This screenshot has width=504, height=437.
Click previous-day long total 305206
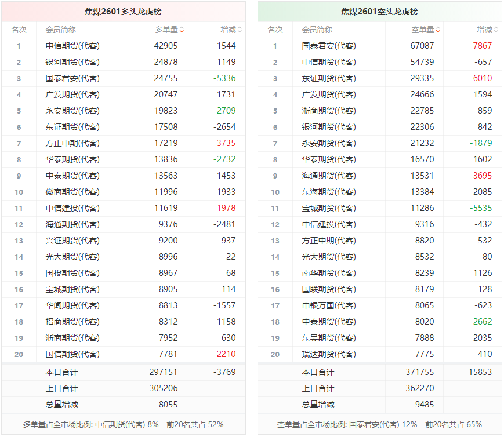(164, 388)
